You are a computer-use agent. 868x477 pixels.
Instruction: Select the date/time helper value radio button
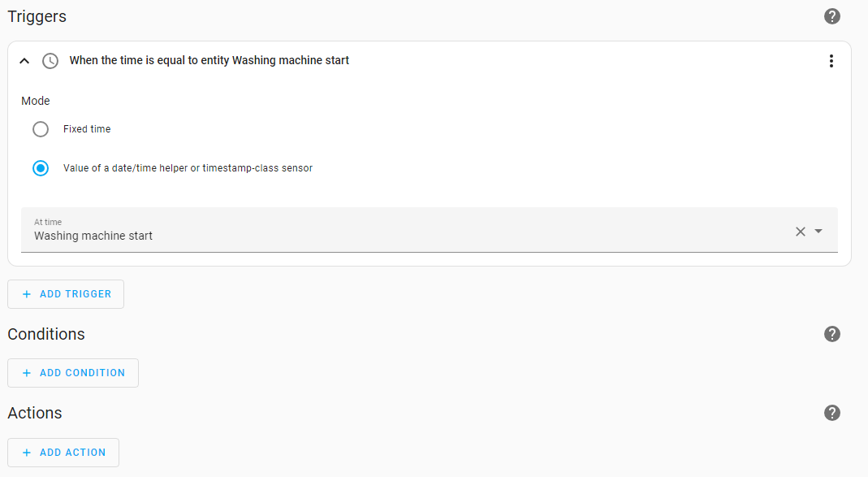[x=41, y=168]
